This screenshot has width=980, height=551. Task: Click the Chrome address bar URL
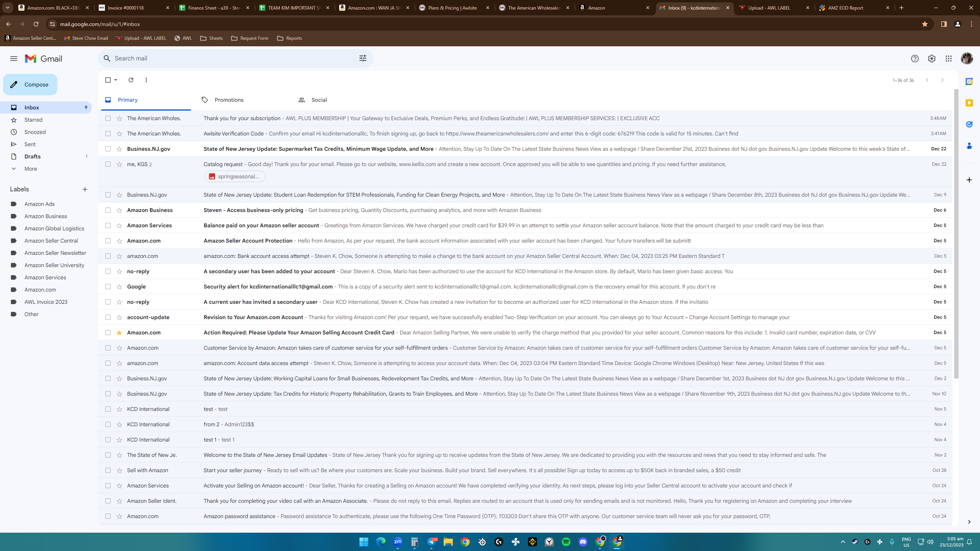100,24
